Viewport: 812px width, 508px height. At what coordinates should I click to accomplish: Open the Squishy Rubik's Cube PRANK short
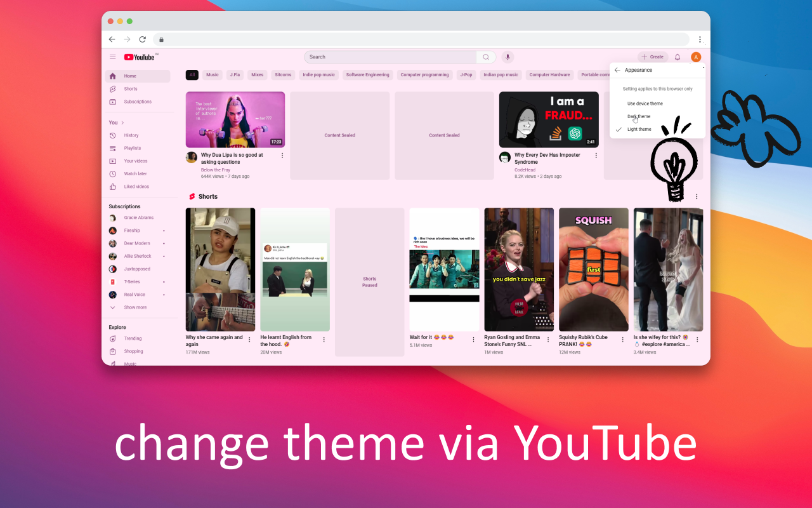pyautogui.click(x=593, y=269)
